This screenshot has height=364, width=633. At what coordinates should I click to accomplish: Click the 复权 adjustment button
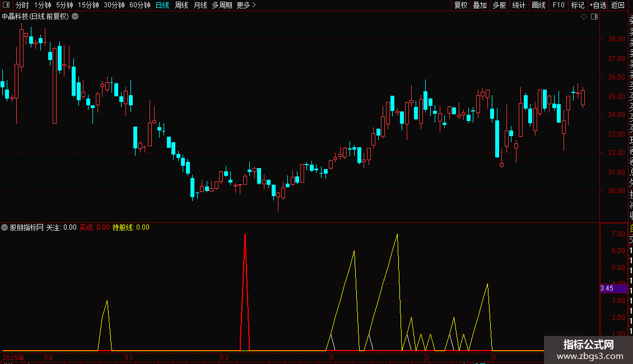tap(460, 5)
